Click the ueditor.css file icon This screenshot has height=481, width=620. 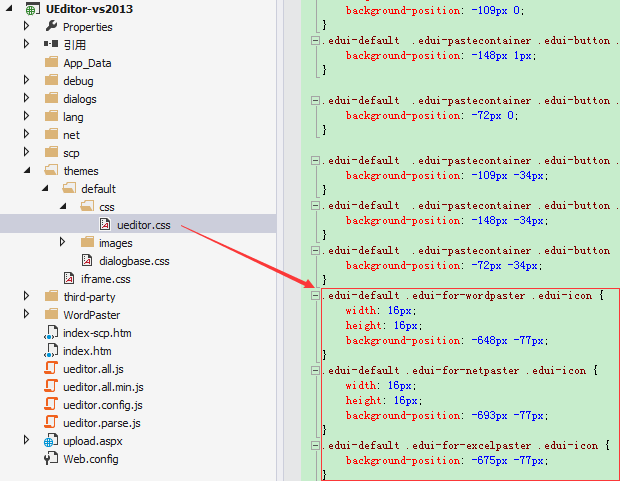click(x=105, y=224)
